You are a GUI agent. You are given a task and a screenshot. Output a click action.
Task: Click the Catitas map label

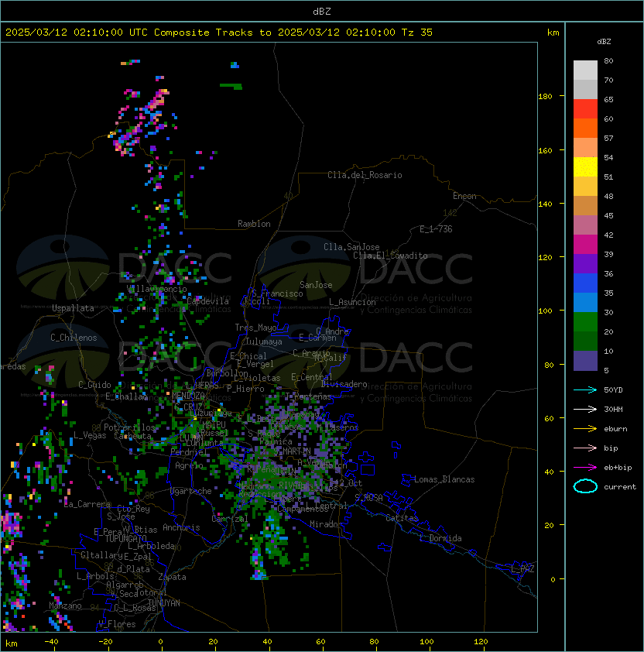pyautogui.click(x=402, y=518)
